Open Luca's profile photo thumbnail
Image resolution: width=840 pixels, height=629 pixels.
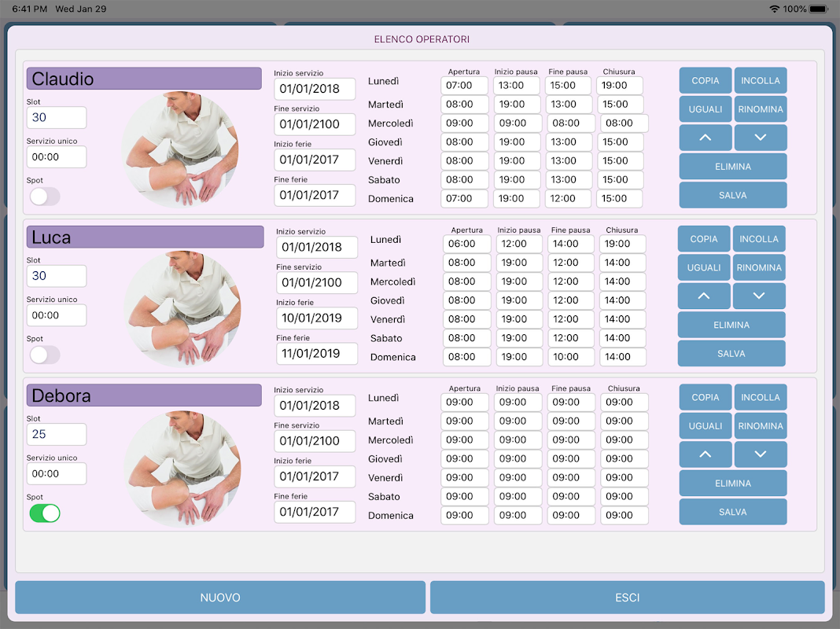click(182, 309)
